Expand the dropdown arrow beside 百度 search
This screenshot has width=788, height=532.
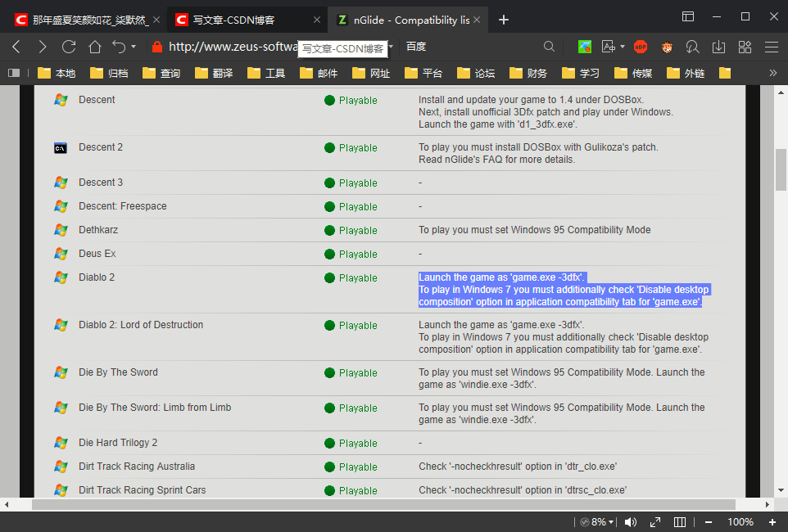pyautogui.click(x=391, y=47)
